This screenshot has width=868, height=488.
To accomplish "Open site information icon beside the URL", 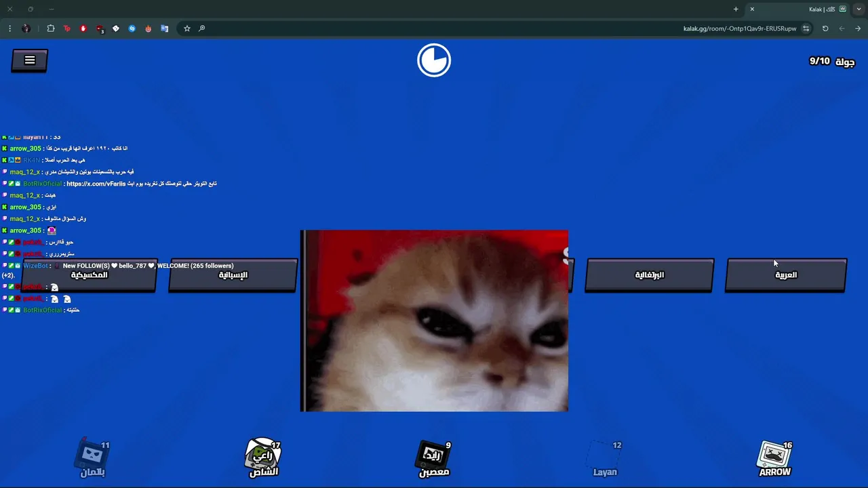I will coord(806,28).
